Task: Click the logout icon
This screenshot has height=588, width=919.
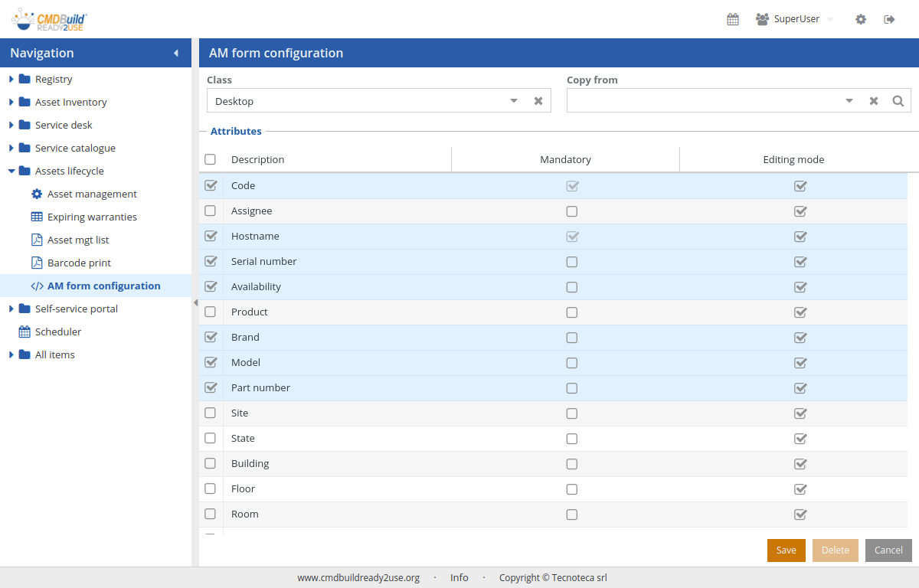Action: 889,19
